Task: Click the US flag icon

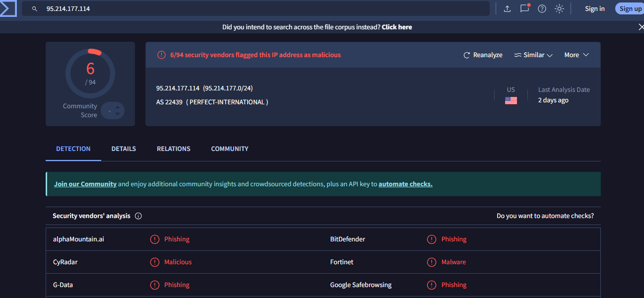Action: [511, 100]
